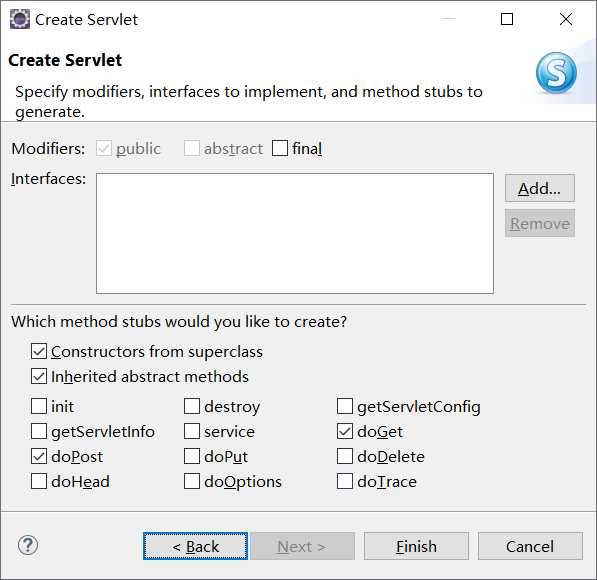The height and width of the screenshot is (580, 597).
Task: Go to the previous page with Back
Action: (195, 546)
